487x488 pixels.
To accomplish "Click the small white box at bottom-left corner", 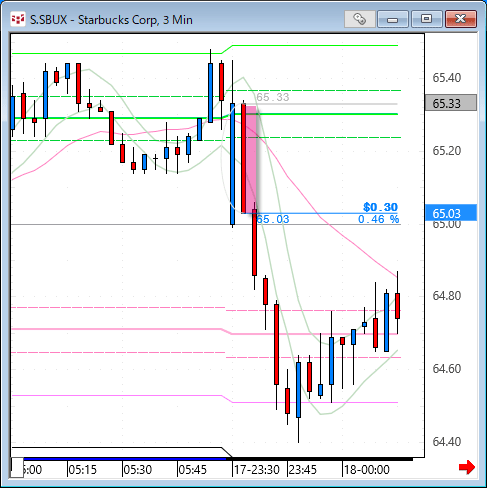I will click(17, 467).
